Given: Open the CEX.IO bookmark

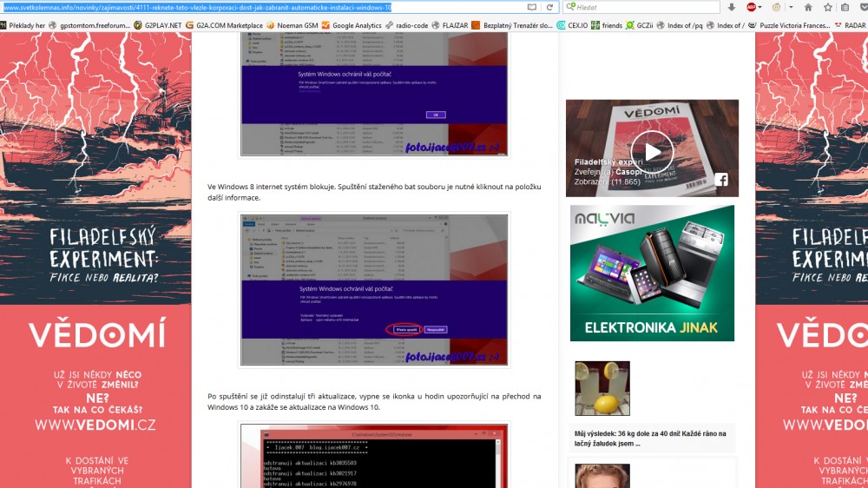Looking at the screenshot, I should [571, 26].
